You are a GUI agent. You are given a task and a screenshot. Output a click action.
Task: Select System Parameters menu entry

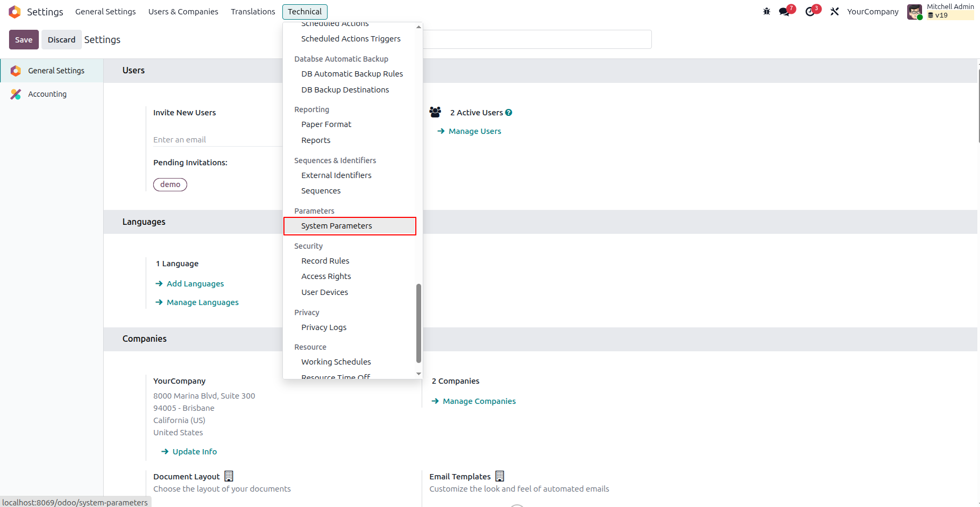(350, 226)
